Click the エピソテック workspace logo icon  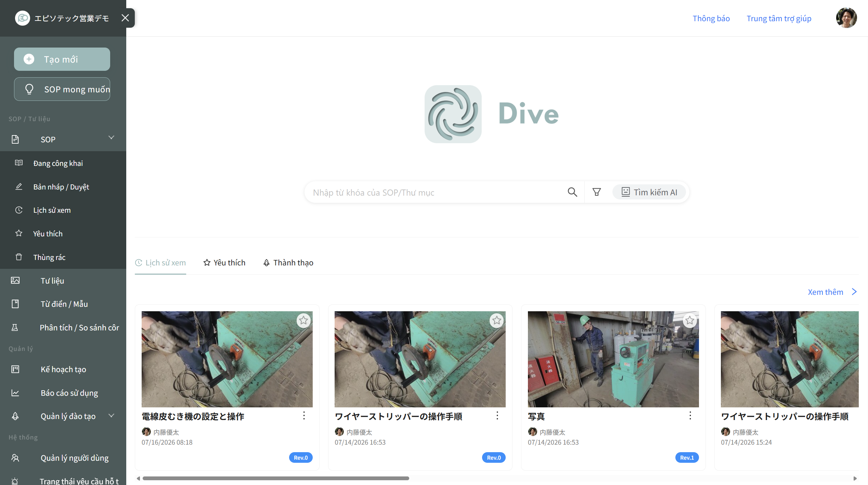tap(23, 18)
